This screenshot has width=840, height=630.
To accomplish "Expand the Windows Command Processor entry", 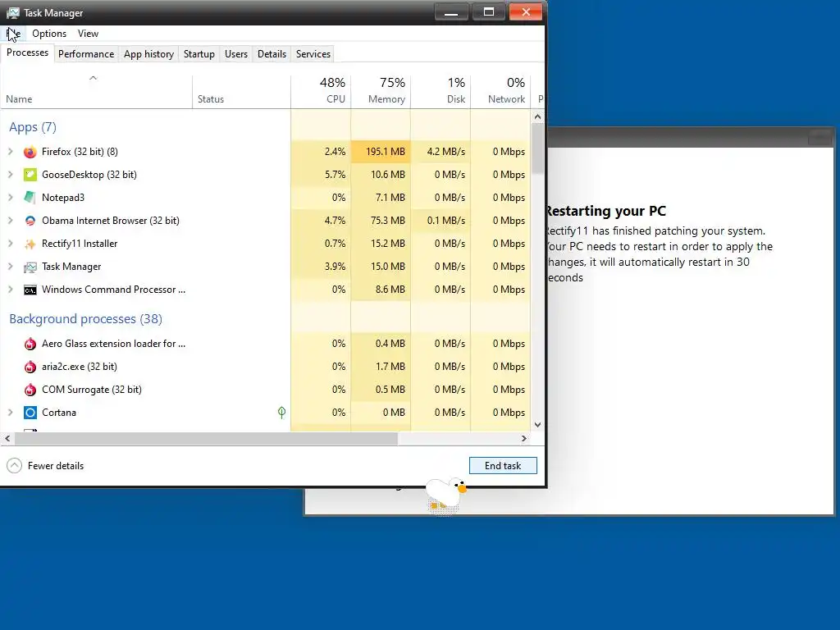I will (x=10, y=290).
